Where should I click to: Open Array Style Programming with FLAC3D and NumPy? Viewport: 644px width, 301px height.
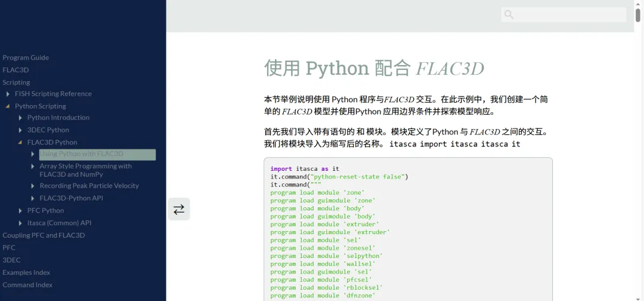pos(85,170)
